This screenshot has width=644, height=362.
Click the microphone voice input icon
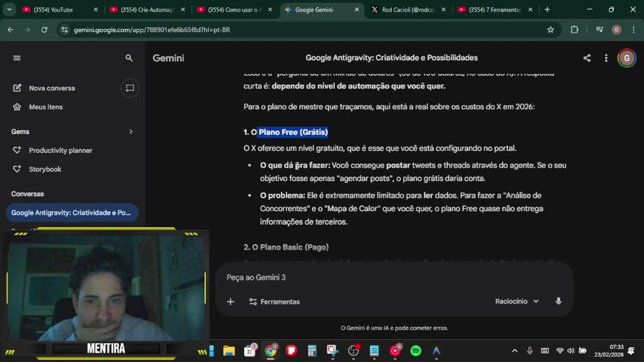coord(558,301)
